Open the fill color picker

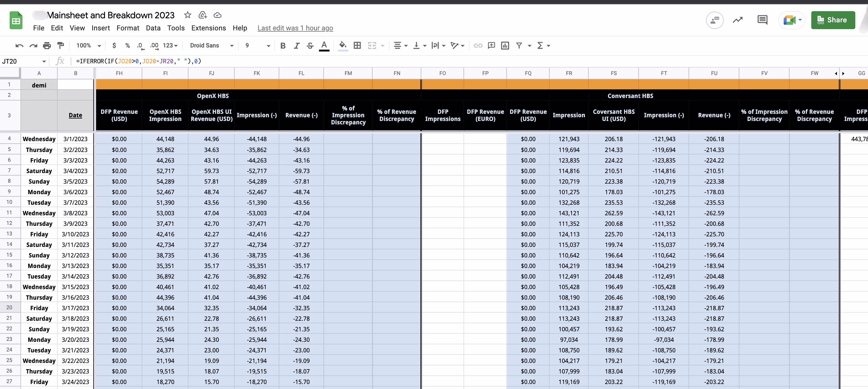click(x=343, y=46)
